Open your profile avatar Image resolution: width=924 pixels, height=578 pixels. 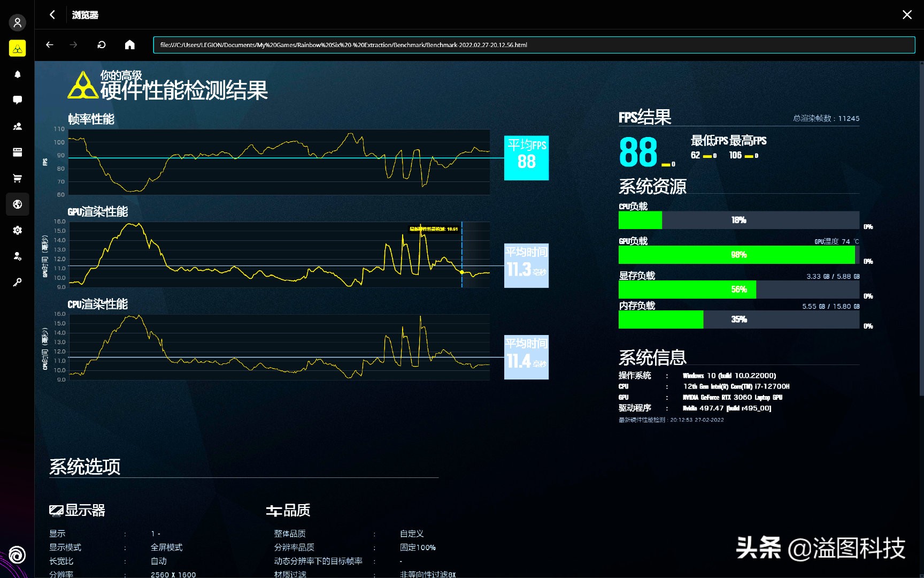click(x=18, y=22)
